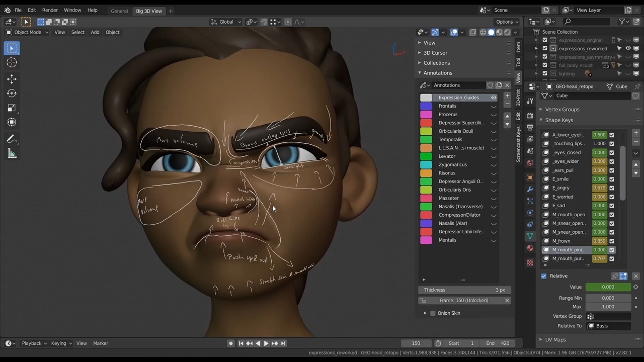
Task: Open the Global transform orientation dropdown
Action: point(226,22)
